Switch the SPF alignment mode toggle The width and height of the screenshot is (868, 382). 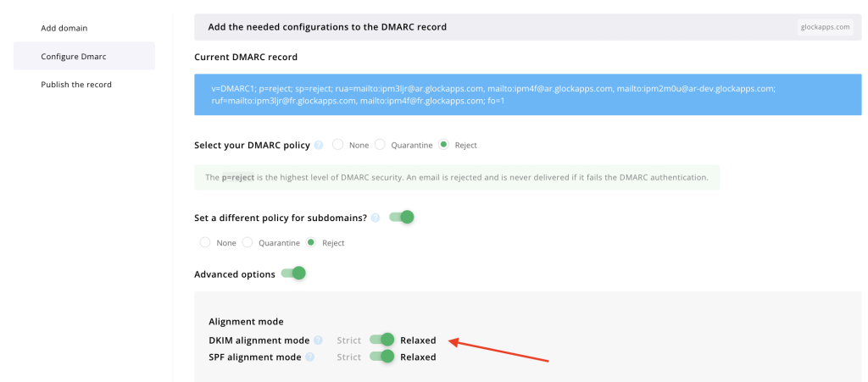[381, 357]
